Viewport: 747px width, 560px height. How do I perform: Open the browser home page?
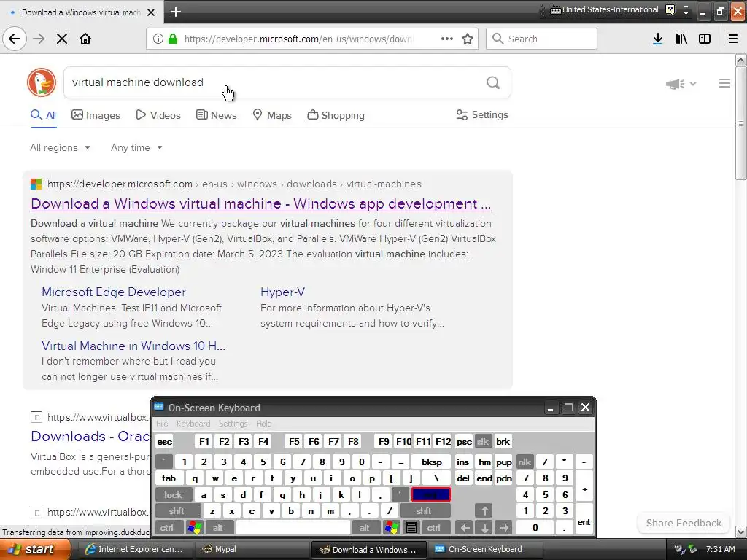pyautogui.click(x=85, y=39)
